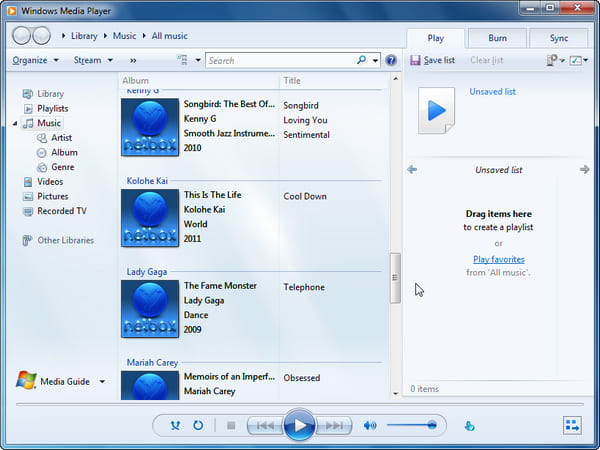Expand the Media Guide dropdown arrow
This screenshot has height=450, width=600.
click(x=102, y=381)
